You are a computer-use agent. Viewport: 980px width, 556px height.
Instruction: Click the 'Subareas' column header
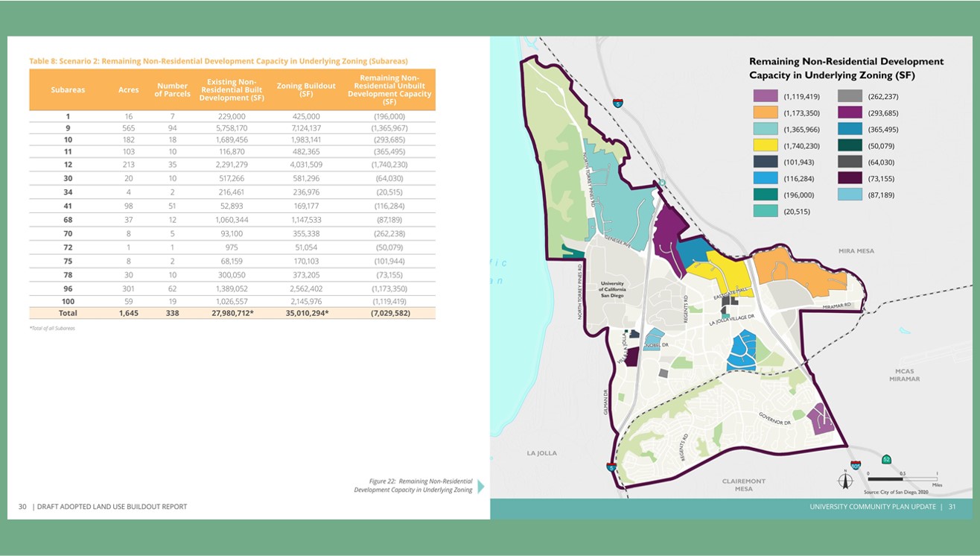(68, 89)
